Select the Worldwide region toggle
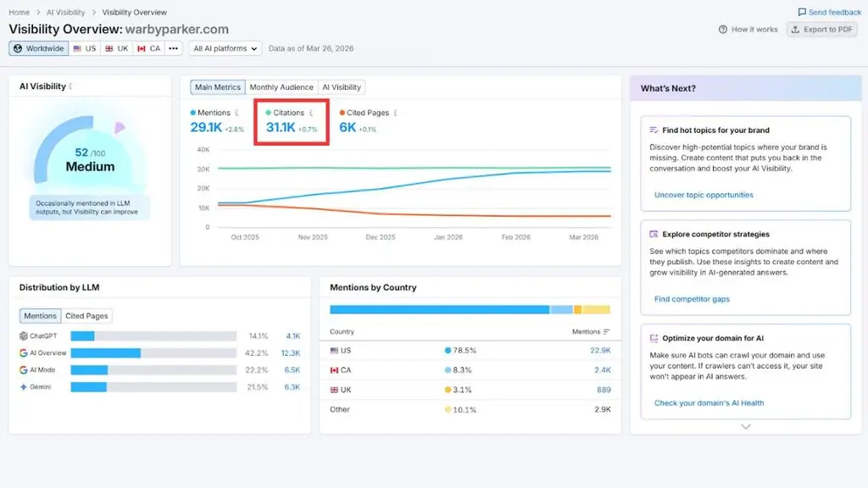This screenshot has width=868, height=488. coord(39,48)
